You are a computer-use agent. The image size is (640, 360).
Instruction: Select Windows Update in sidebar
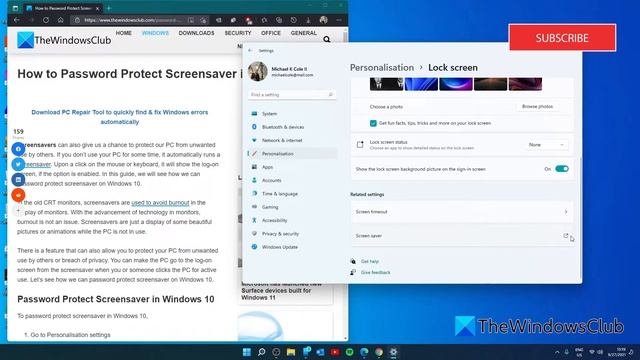click(x=292, y=247)
